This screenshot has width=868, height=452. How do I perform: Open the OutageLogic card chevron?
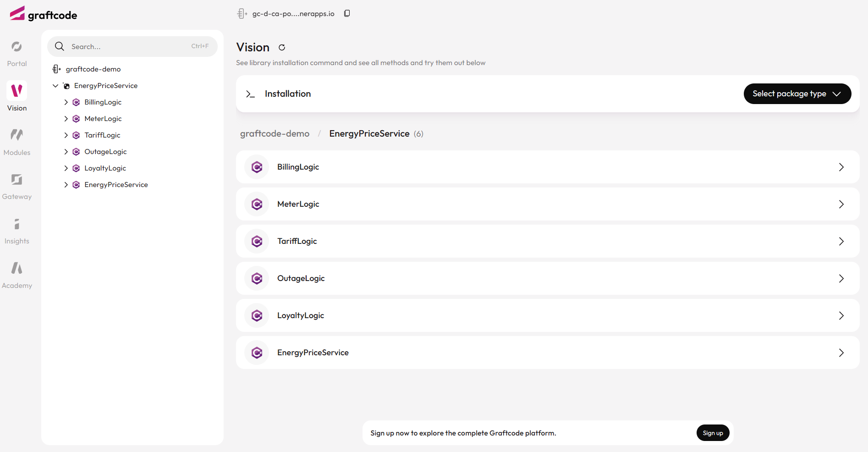841,278
